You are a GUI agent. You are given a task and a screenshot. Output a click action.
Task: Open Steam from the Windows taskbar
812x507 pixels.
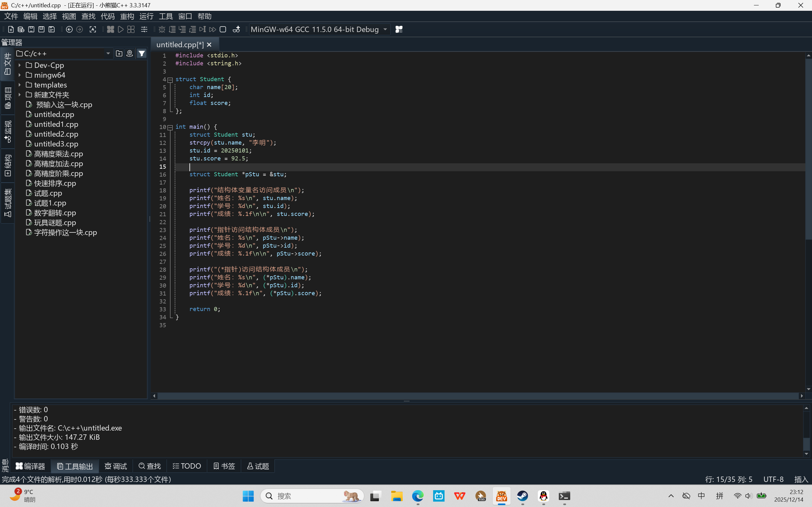click(522, 496)
